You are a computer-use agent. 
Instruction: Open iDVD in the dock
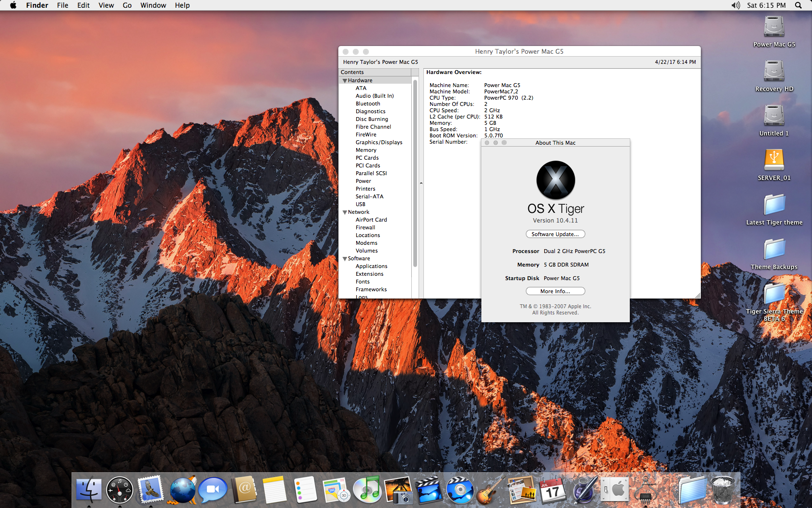pos(460,490)
